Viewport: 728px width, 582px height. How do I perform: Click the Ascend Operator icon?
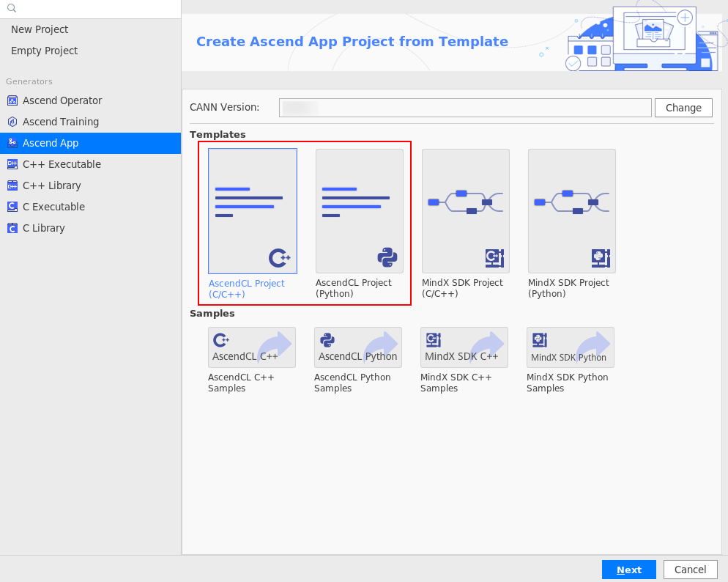12,100
